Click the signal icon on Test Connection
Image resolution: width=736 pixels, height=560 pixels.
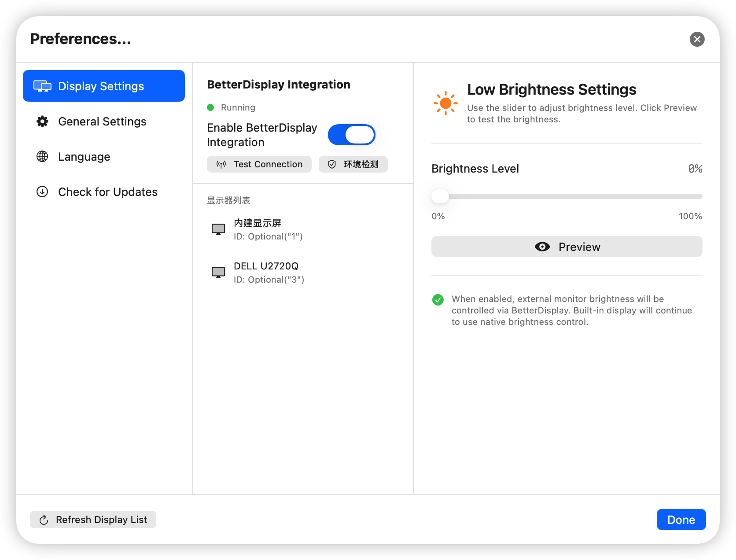pyautogui.click(x=221, y=164)
